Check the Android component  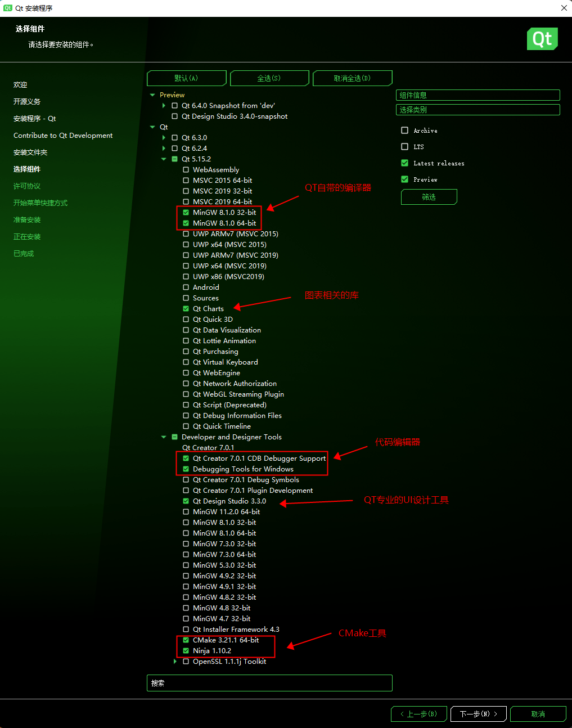pos(186,287)
